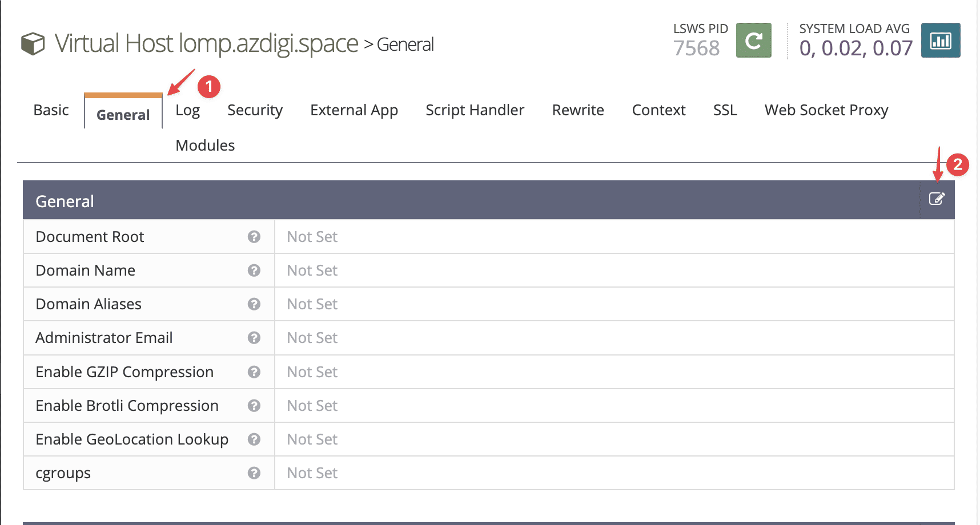Click the help icon for cgroups
Image resolution: width=980 pixels, height=525 pixels.
point(254,473)
